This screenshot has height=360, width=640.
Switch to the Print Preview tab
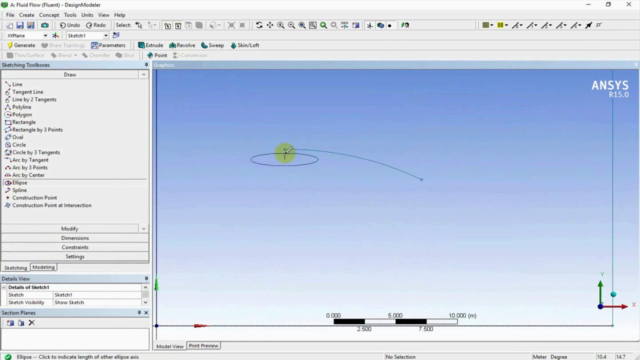(x=203, y=346)
